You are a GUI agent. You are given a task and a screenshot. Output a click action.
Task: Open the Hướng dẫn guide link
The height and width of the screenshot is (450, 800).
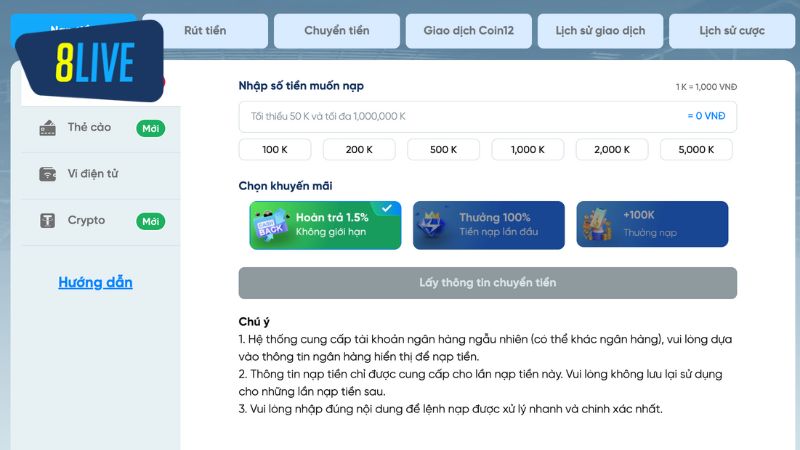(x=95, y=282)
